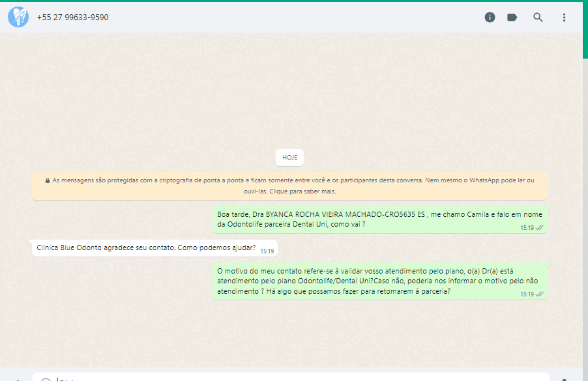
Task: Open the end-to-end encryption notice
Action: pyautogui.click(x=289, y=186)
